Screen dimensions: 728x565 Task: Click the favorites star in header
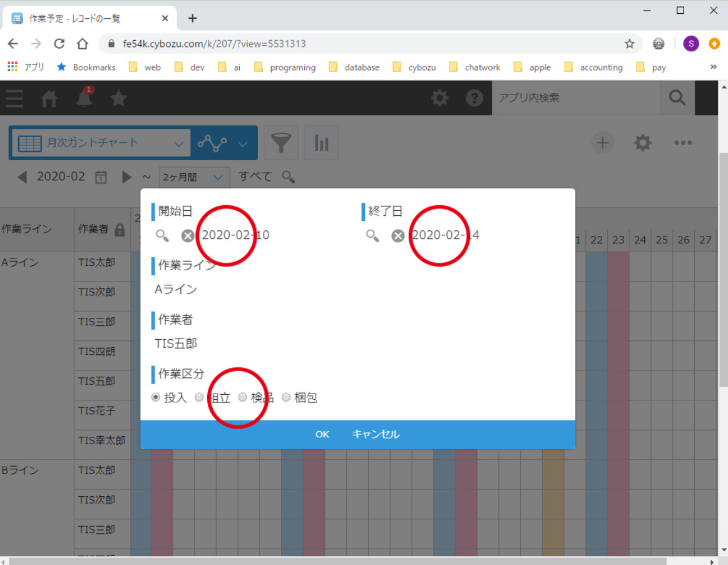point(118,98)
